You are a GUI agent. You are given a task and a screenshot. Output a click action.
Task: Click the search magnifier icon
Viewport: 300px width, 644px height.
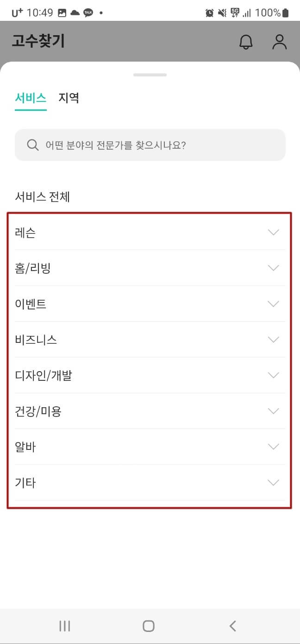[32, 145]
